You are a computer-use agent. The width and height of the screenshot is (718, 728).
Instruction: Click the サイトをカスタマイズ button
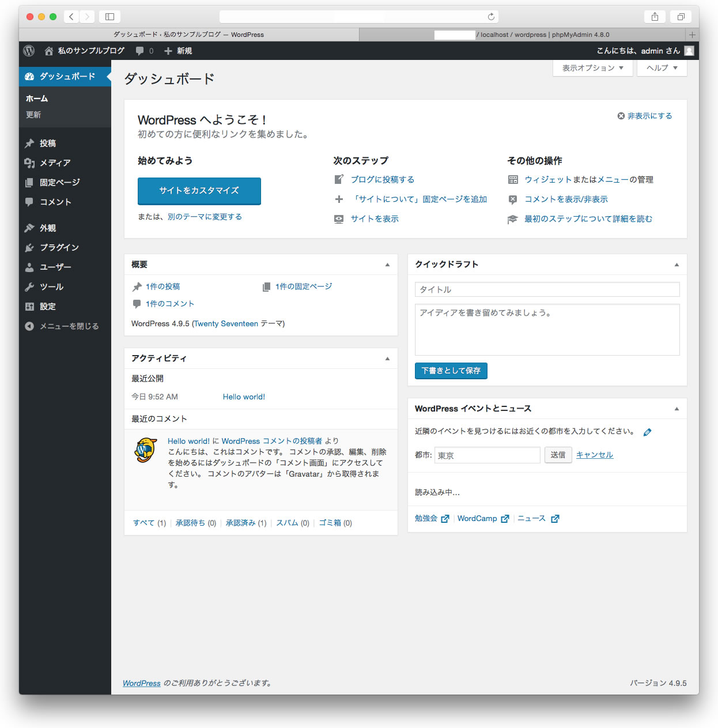click(199, 191)
